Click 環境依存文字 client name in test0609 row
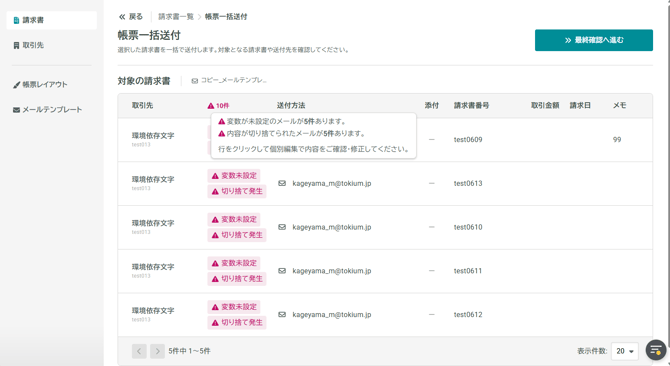This screenshot has width=670, height=366. pyautogui.click(x=153, y=136)
